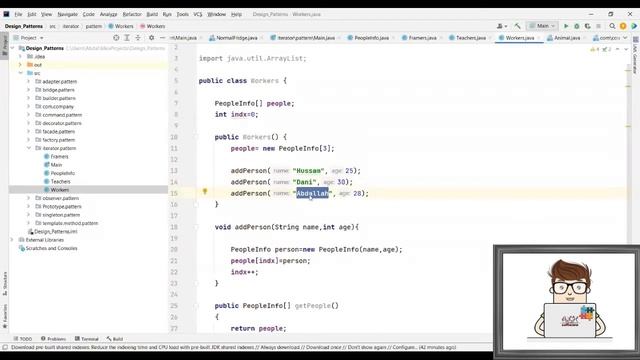
Task: Build project with the hammer icon
Action: (518, 26)
